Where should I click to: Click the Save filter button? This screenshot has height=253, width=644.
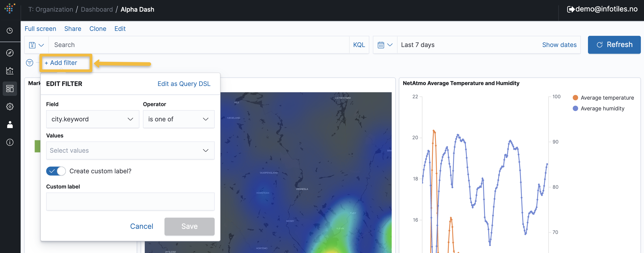coord(189,226)
